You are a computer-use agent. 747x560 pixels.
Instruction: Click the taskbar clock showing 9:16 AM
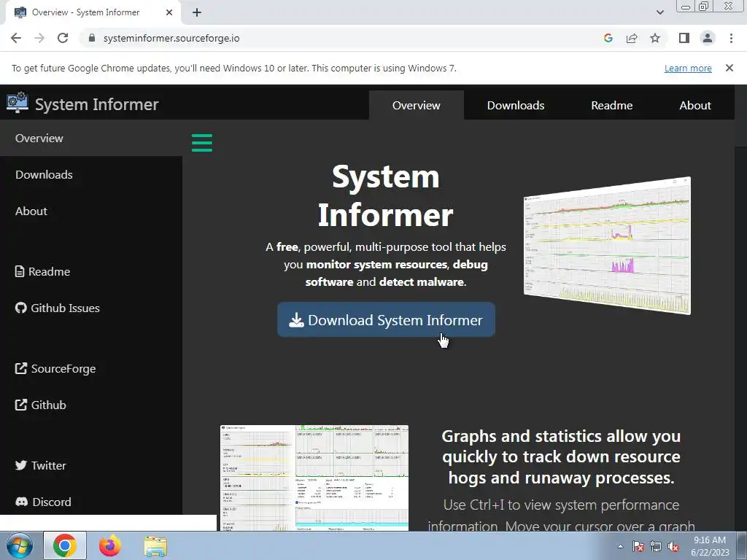click(710, 546)
